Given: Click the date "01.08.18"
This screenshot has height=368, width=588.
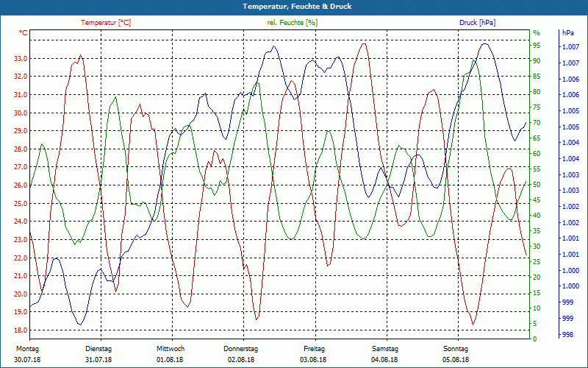Looking at the screenshot, I should pyautogui.click(x=170, y=360).
